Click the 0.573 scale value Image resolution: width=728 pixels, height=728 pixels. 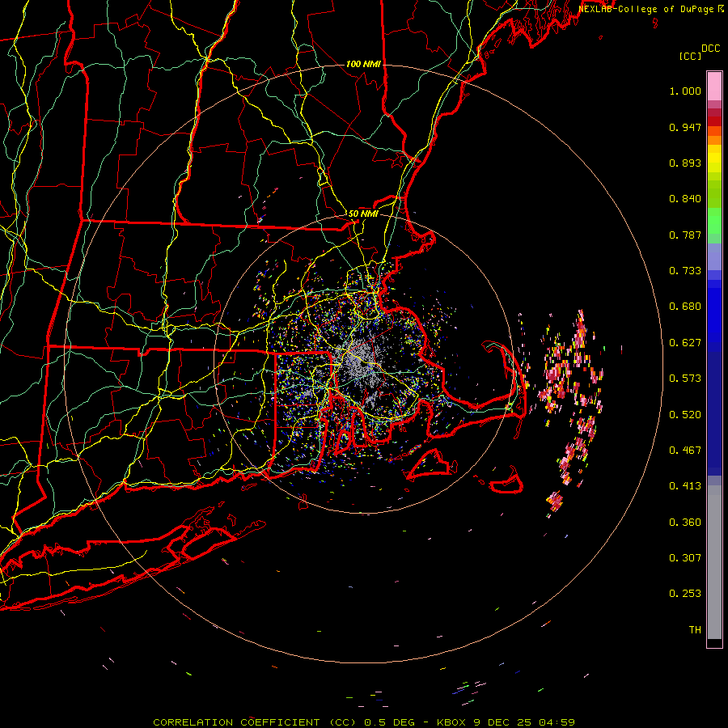click(x=685, y=379)
